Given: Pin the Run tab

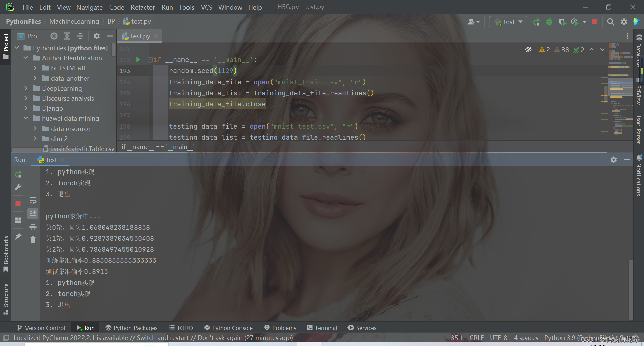Looking at the screenshot, I should (18, 237).
